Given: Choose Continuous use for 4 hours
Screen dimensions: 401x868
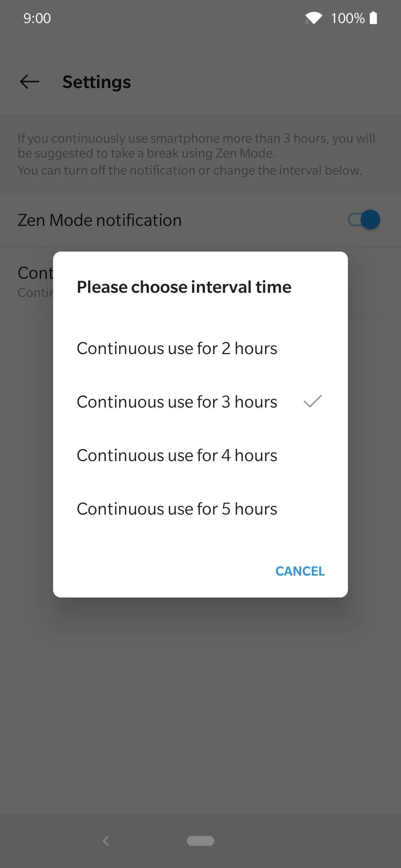Looking at the screenshot, I should pos(200,456).
